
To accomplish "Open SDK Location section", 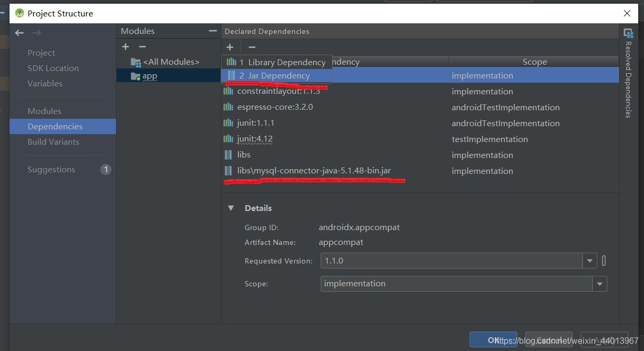I will pyautogui.click(x=53, y=68).
